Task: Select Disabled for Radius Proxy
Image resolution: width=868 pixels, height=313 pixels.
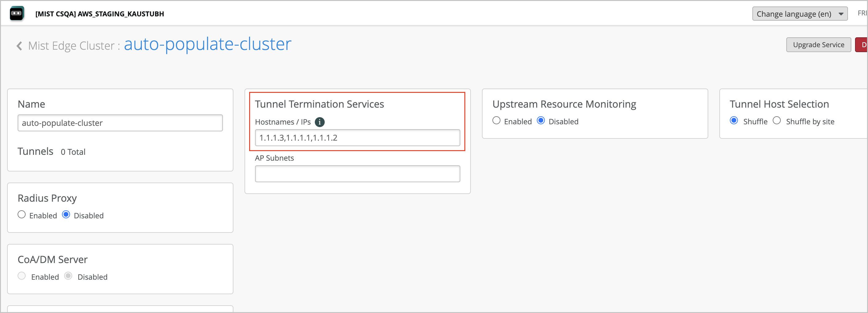Action: (x=66, y=215)
